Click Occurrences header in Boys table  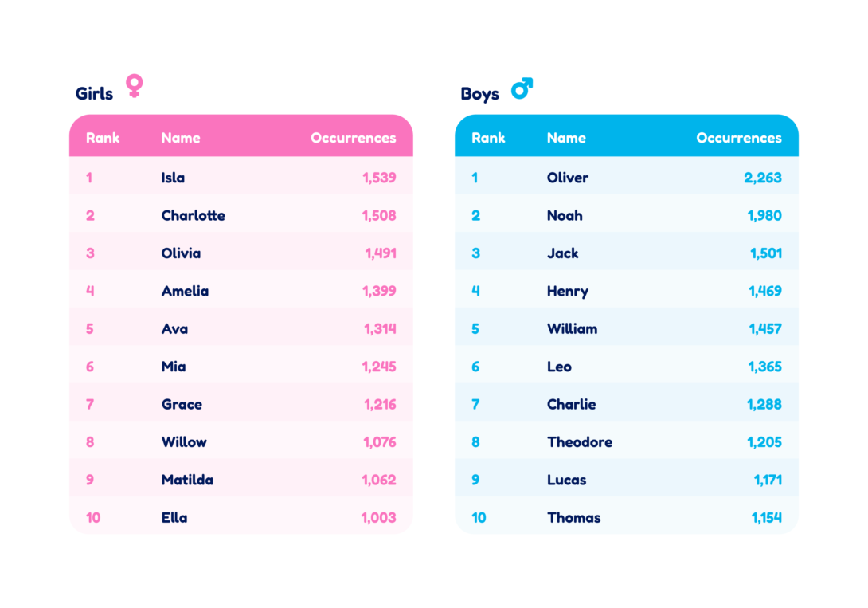click(738, 138)
